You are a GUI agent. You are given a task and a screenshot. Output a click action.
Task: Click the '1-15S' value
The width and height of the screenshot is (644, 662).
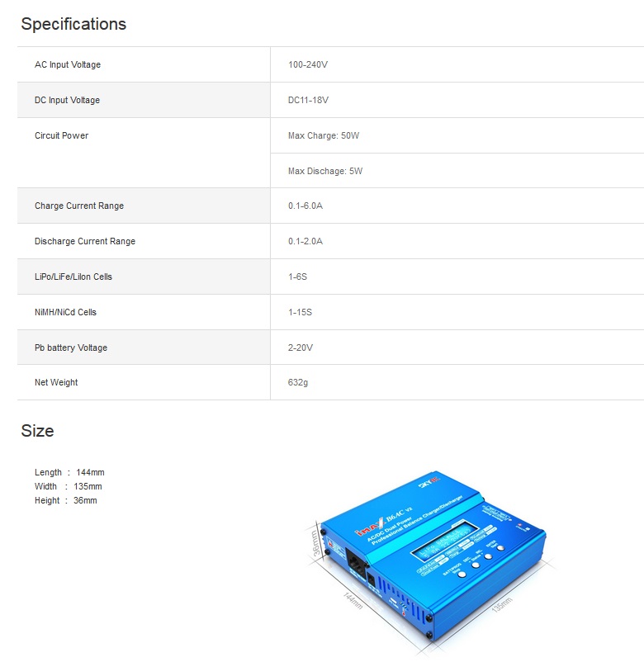(300, 312)
